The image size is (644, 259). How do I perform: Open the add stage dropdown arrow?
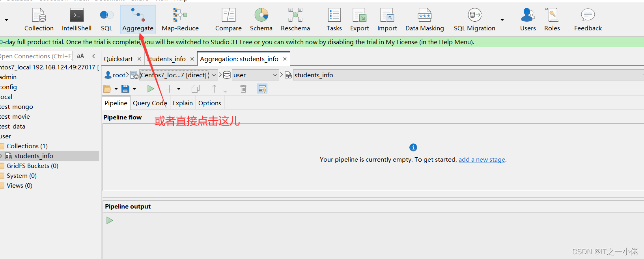[179, 89]
